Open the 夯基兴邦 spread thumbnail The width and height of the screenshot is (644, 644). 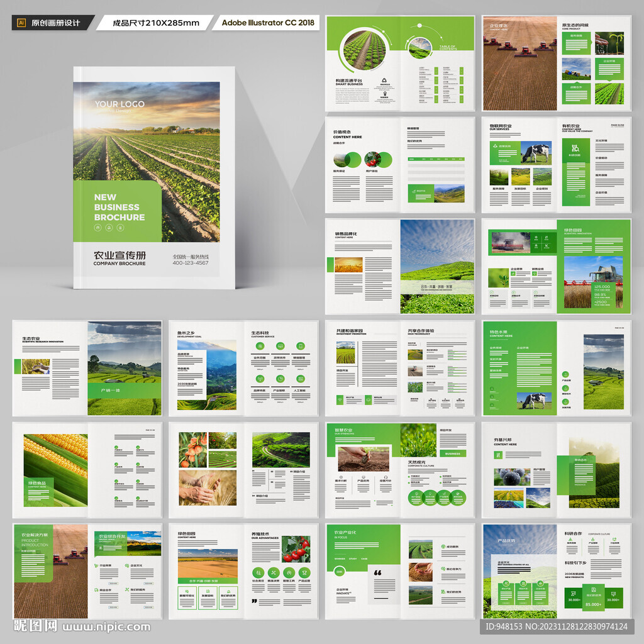557,470
